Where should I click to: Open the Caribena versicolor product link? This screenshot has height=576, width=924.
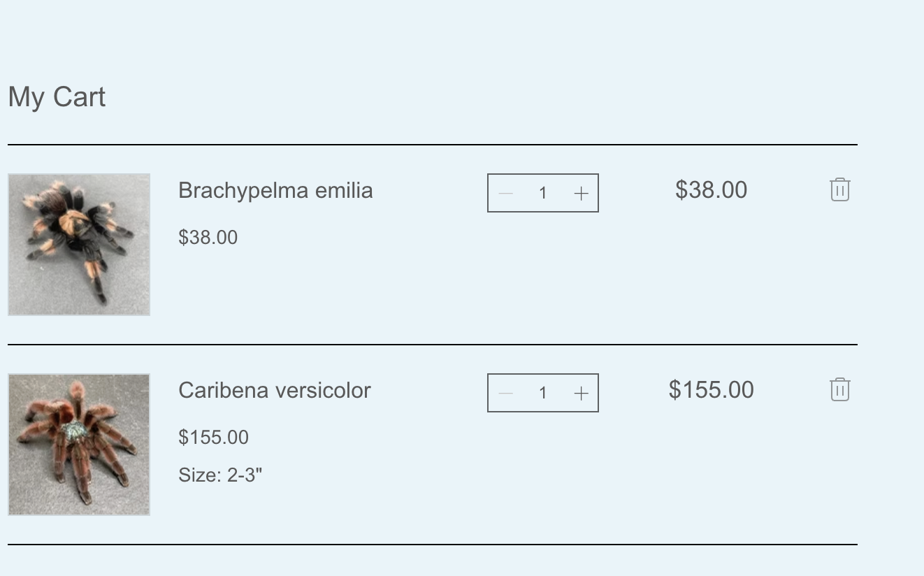pyautogui.click(x=275, y=390)
